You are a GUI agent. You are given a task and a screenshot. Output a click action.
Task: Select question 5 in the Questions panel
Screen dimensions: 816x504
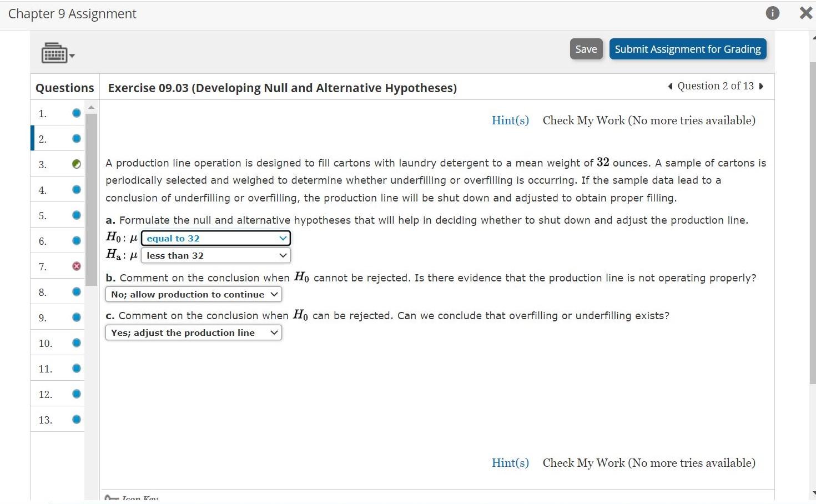(53, 215)
